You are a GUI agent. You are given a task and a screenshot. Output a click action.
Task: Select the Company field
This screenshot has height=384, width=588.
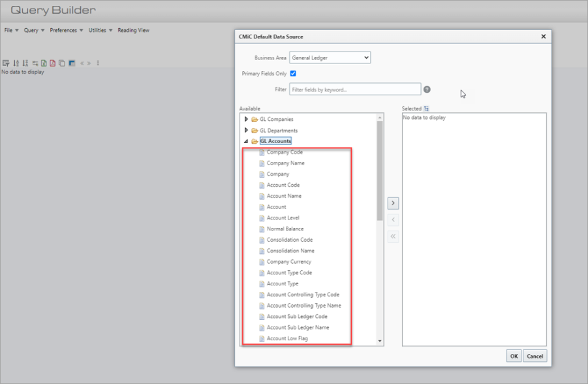[x=278, y=174]
